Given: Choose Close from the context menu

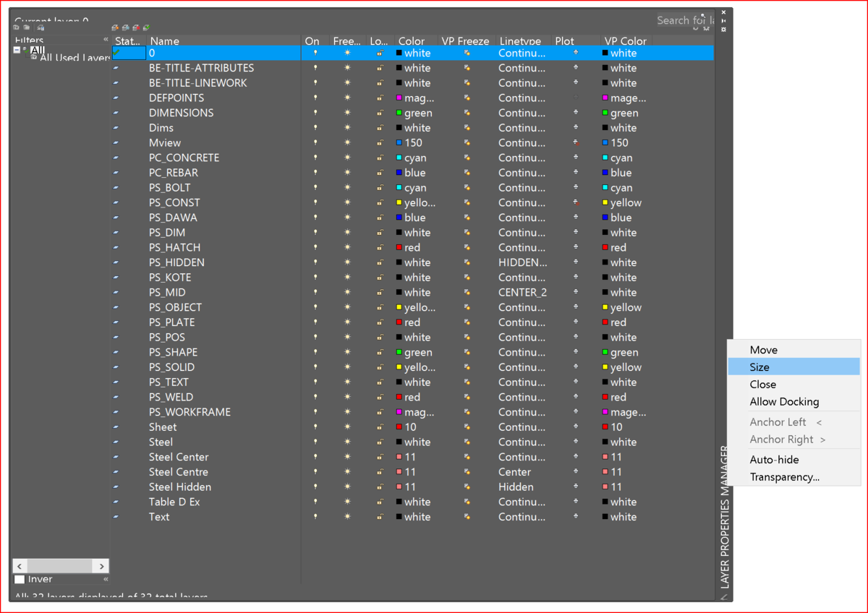Looking at the screenshot, I should 794,385.
